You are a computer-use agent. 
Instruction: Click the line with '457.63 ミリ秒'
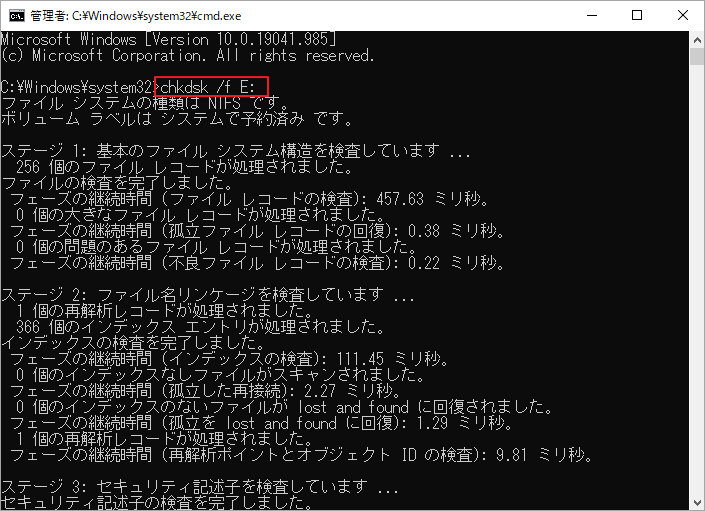pyautogui.click(x=250, y=199)
